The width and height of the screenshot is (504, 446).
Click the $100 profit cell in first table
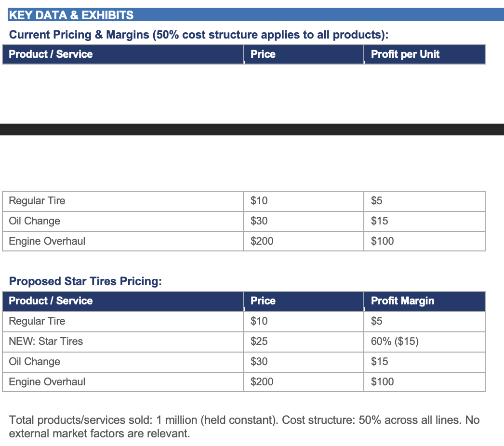[382, 241]
